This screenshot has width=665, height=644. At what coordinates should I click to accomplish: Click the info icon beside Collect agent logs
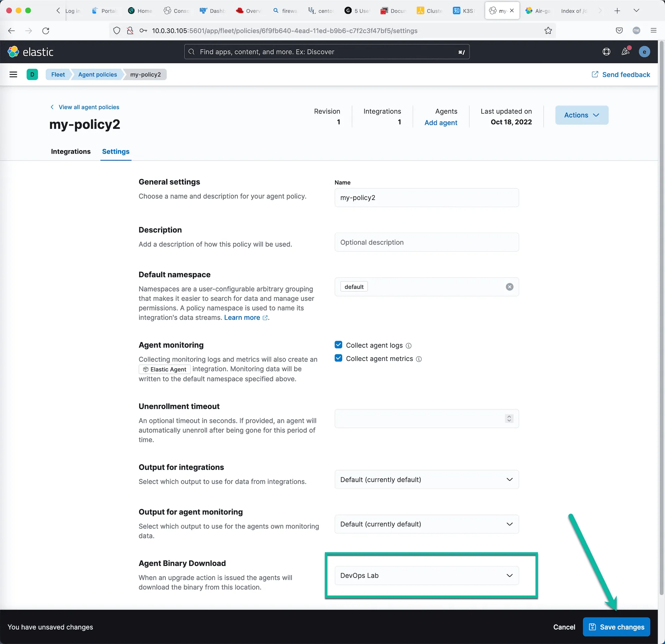point(409,346)
